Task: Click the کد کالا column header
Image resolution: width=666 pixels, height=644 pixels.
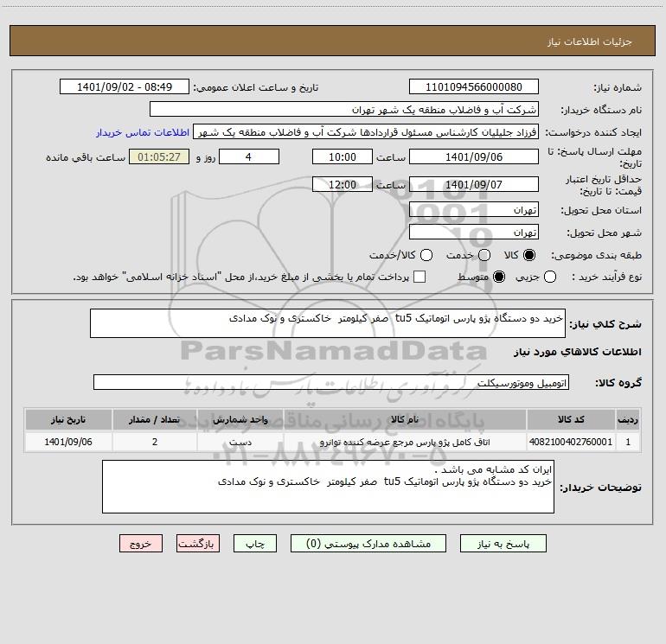Action: coord(571,419)
